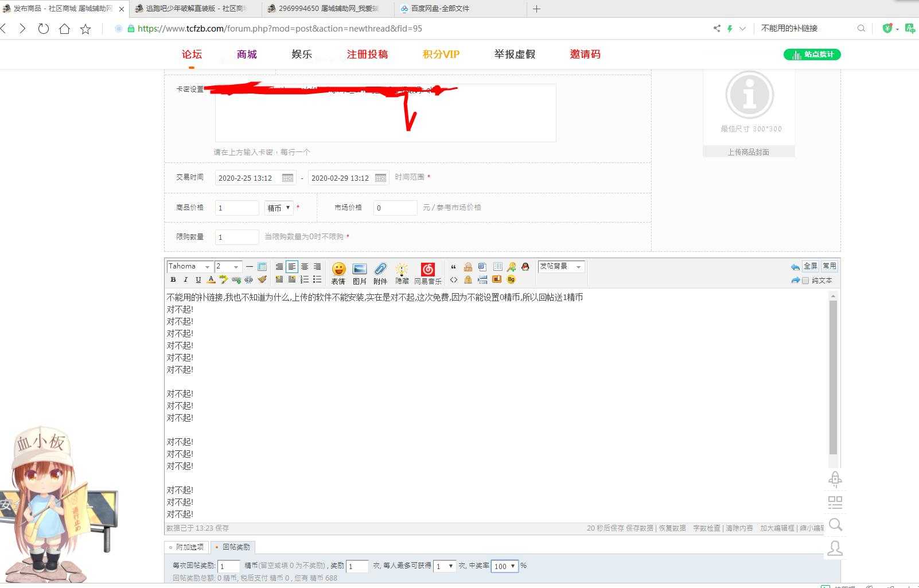Click the Bg background icon in toolbar
The width and height of the screenshot is (919, 588).
[x=511, y=279]
